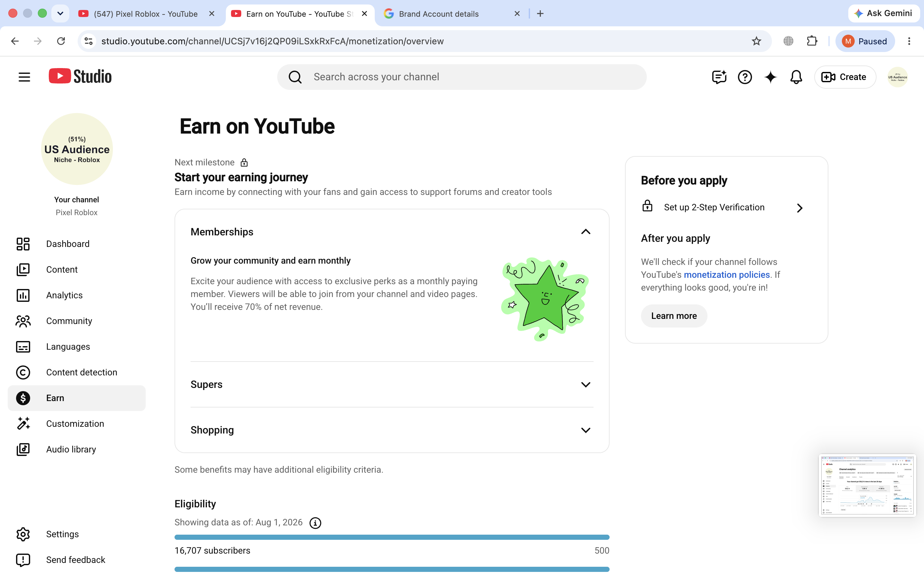The width and height of the screenshot is (924, 578).
Task: Click the search magnifier icon
Action: tap(295, 77)
